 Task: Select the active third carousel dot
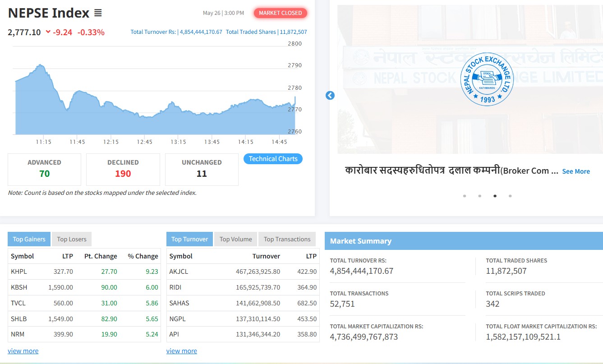pos(495,196)
